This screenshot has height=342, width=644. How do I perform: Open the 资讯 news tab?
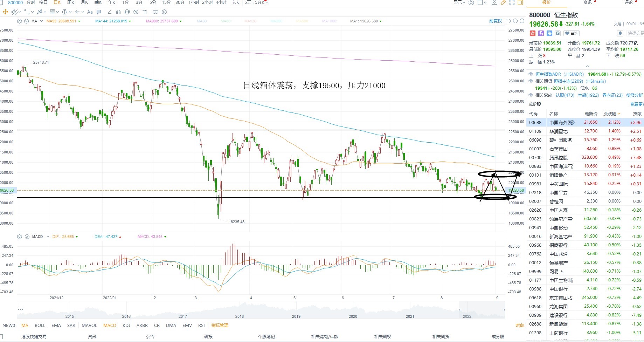(588, 2)
